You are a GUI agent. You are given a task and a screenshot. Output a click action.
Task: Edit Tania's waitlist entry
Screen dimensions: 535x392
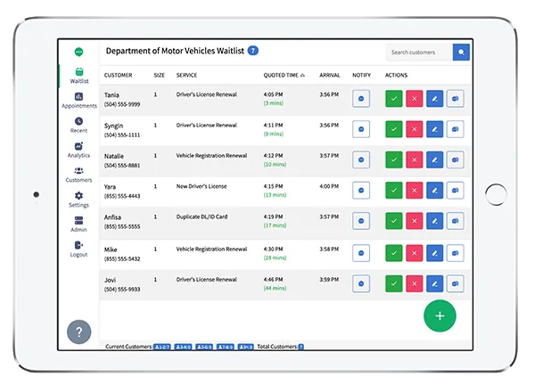(435, 99)
